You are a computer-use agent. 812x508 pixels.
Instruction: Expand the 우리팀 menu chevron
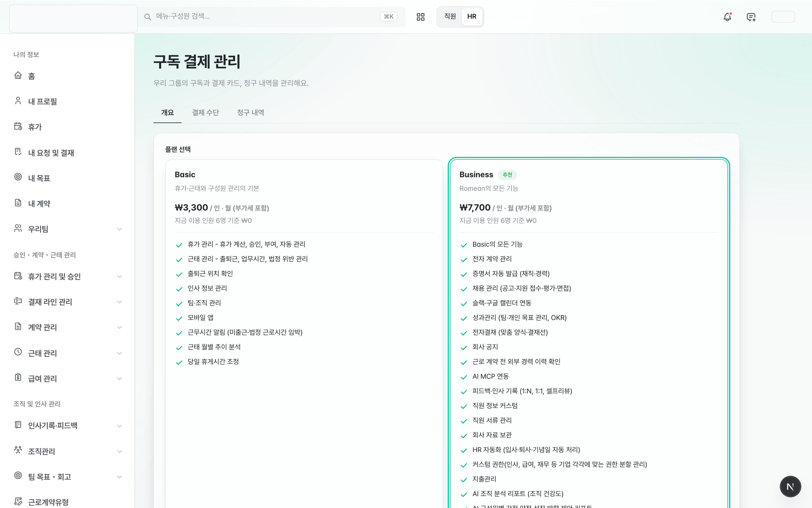click(120, 229)
